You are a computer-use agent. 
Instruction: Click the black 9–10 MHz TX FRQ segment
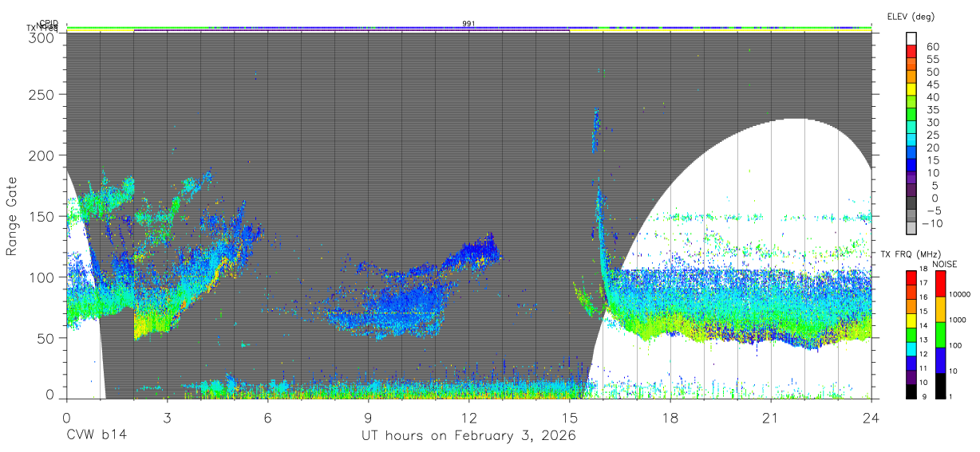pyautogui.click(x=911, y=391)
